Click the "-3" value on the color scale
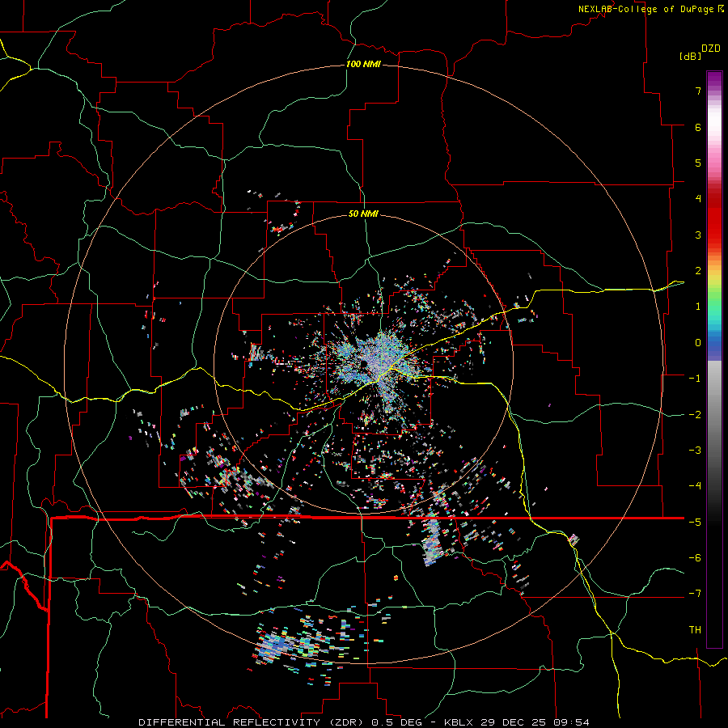Image resolution: width=728 pixels, height=728 pixels. [695, 451]
